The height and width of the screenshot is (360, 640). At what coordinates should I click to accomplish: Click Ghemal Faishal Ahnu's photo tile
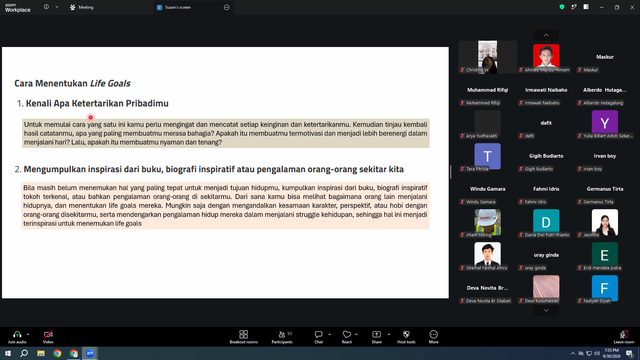[488, 254]
